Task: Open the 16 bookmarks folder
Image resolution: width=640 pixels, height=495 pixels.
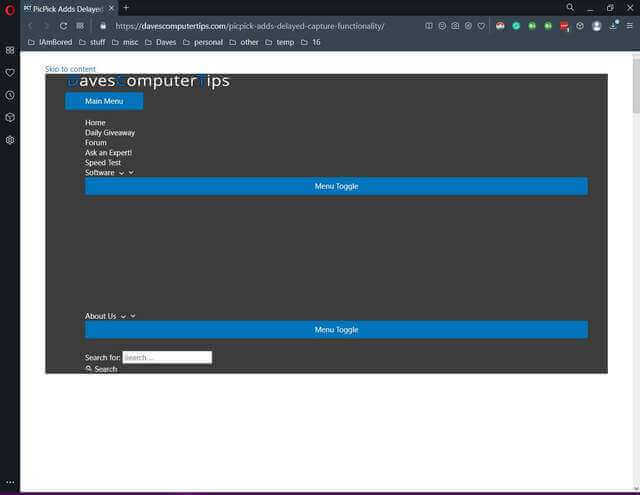Action: pos(311,42)
